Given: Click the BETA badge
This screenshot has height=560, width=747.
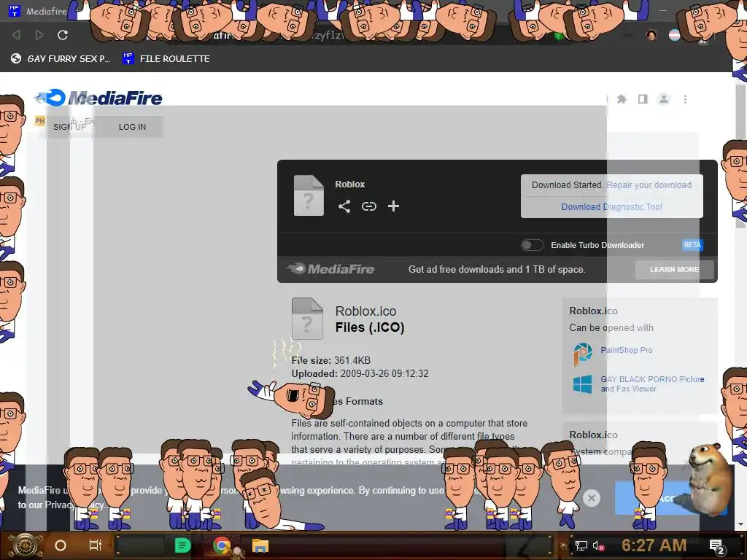Looking at the screenshot, I should coord(692,245).
